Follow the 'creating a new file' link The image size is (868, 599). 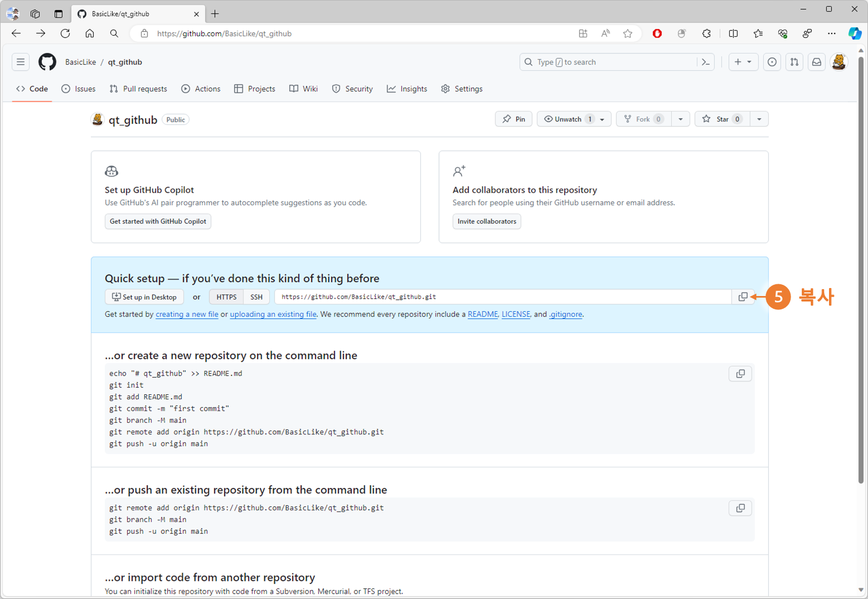point(187,314)
